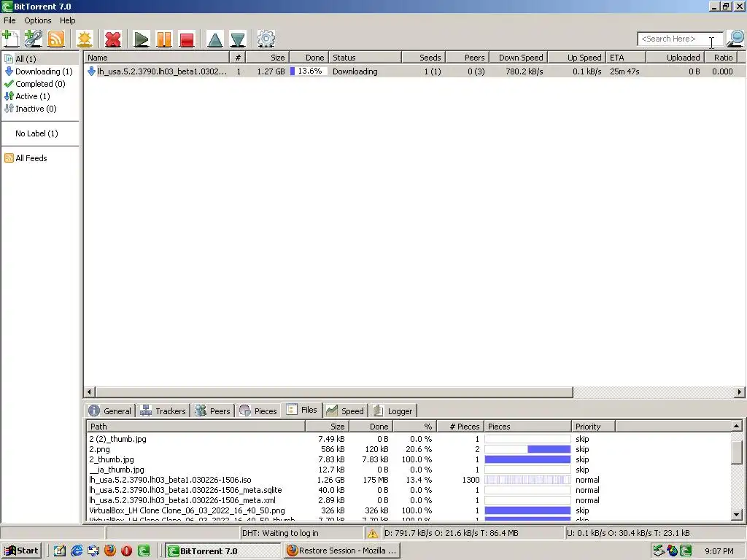The height and width of the screenshot is (560, 747).
Task: Select the .iso file row
Action: (409, 480)
